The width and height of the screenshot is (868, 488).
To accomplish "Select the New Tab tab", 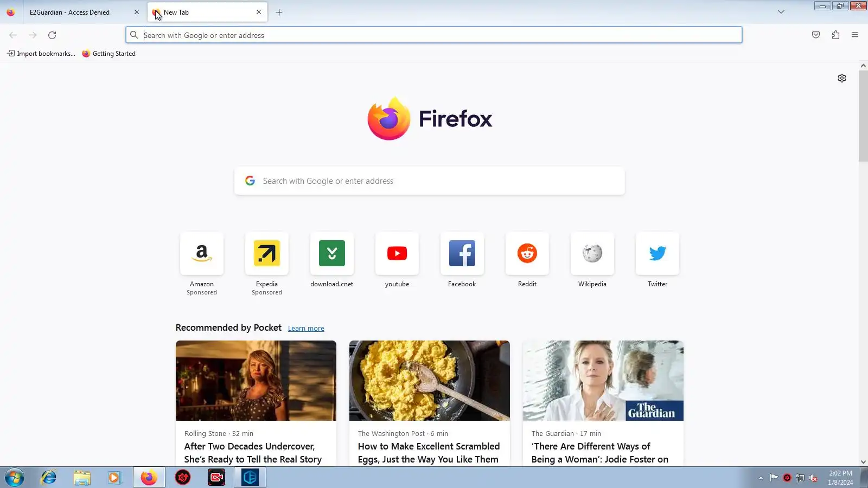I will coord(207,12).
